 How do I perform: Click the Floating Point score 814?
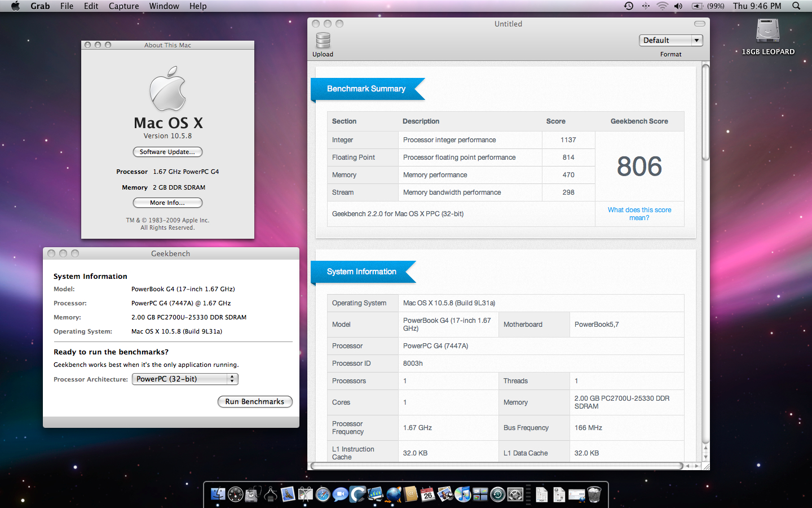click(x=568, y=157)
